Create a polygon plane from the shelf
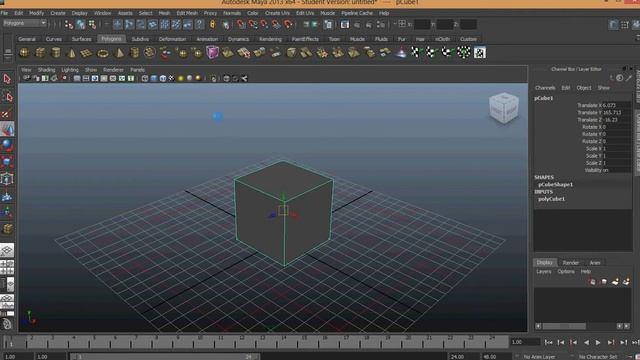The image size is (640, 360). pos(87,53)
